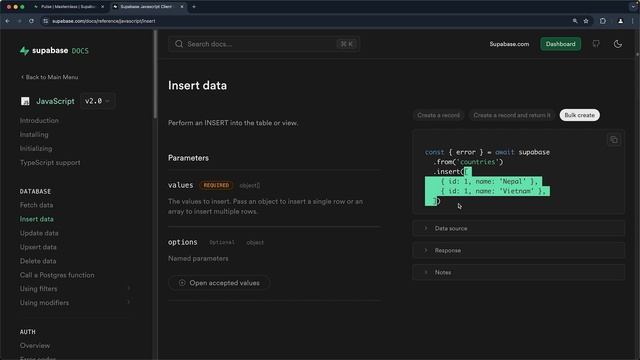640x360 pixels.
Task: Click the JavaScript library label
Action: click(55, 101)
